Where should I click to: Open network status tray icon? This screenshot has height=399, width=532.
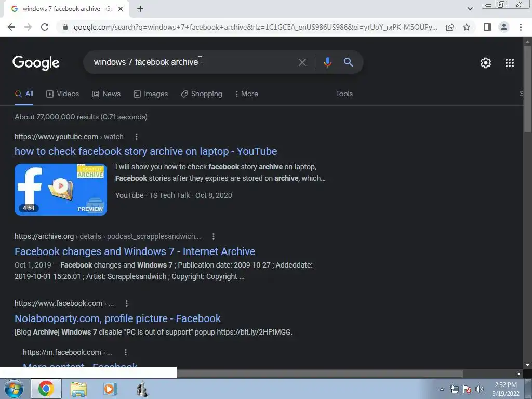(x=454, y=389)
